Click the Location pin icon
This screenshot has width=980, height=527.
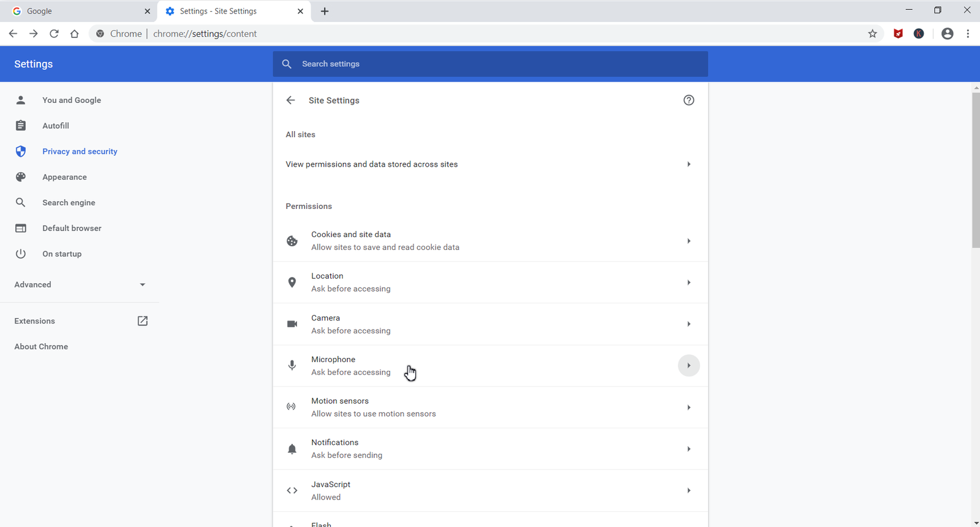pos(292,282)
